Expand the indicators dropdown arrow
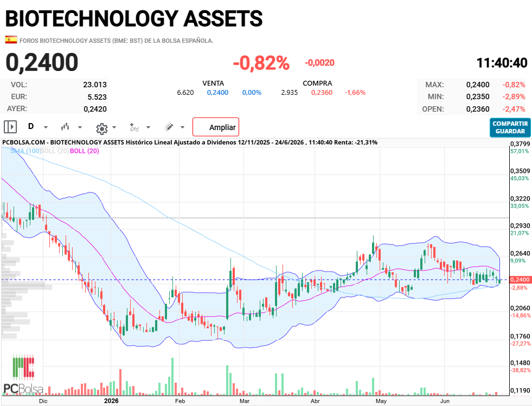This screenshot has width=532, height=406. coord(148,127)
